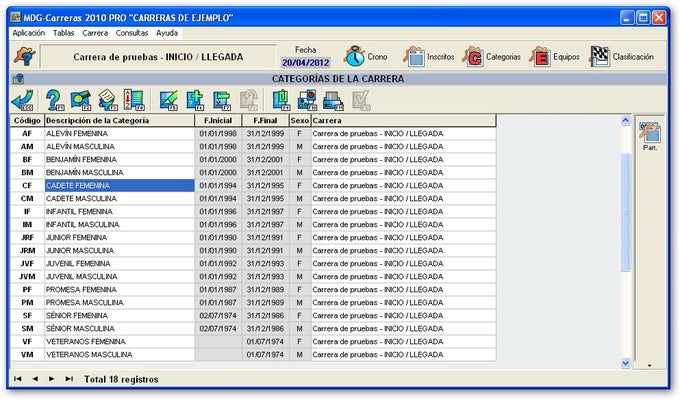Select the SÉNIOR MASCULINA row
The height and width of the screenshot is (399, 680).
(253, 329)
